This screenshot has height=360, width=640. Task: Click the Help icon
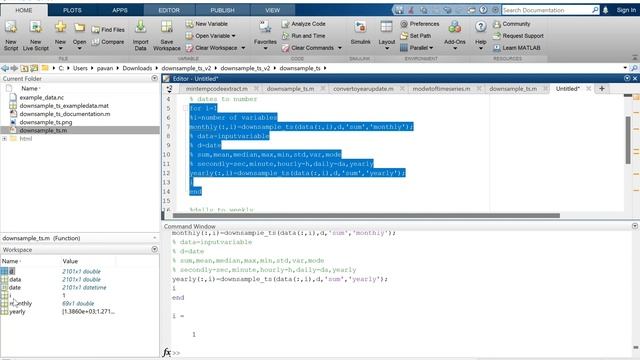click(480, 27)
